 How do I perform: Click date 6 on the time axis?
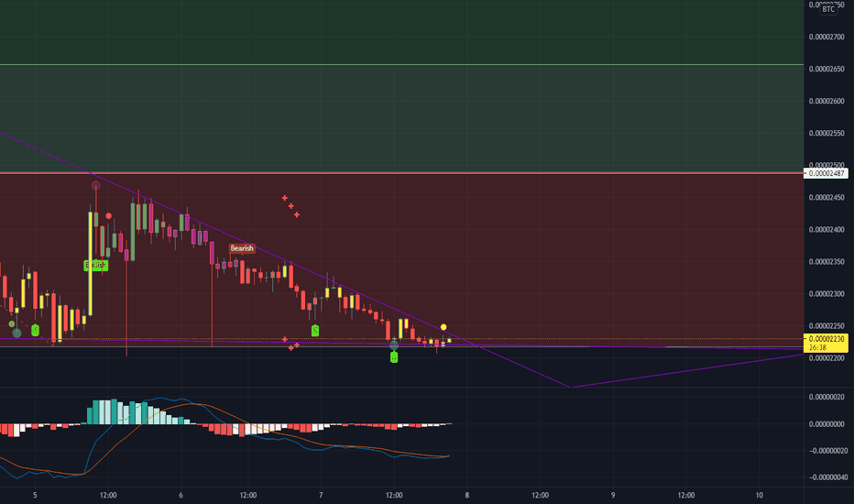pyautogui.click(x=181, y=495)
